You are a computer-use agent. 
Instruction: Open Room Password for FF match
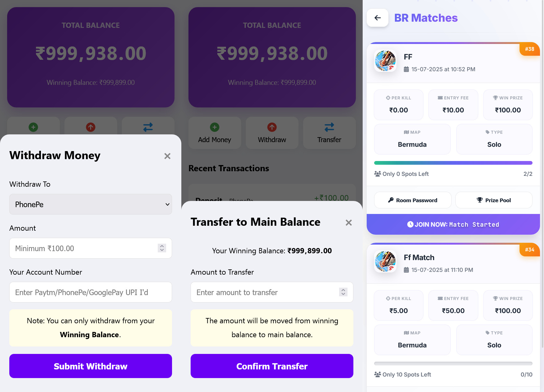413,200
